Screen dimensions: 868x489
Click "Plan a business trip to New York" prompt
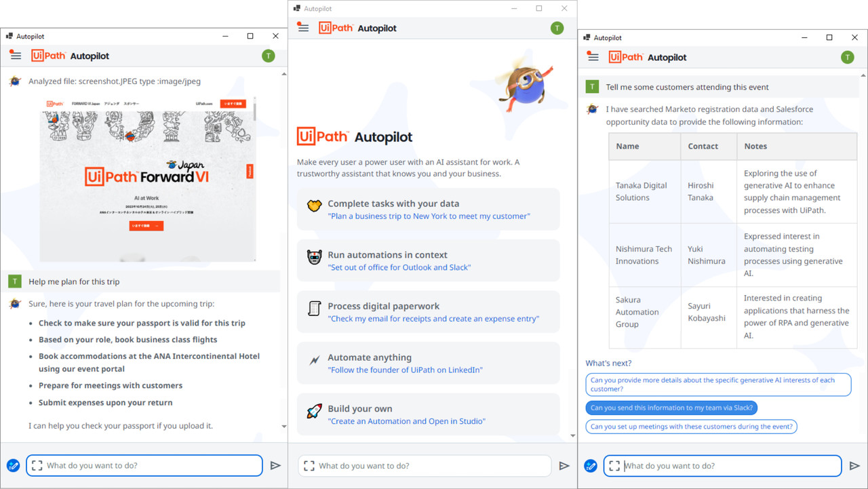tap(429, 216)
